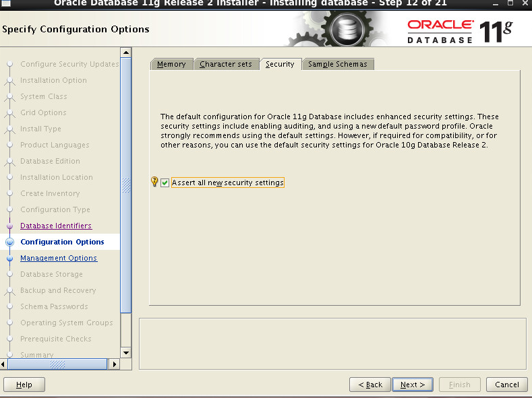Click the sidebar horizontal scrollbar thumb
Screen dimensions: 532x398
pyautogui.click(x=57, y=364)
